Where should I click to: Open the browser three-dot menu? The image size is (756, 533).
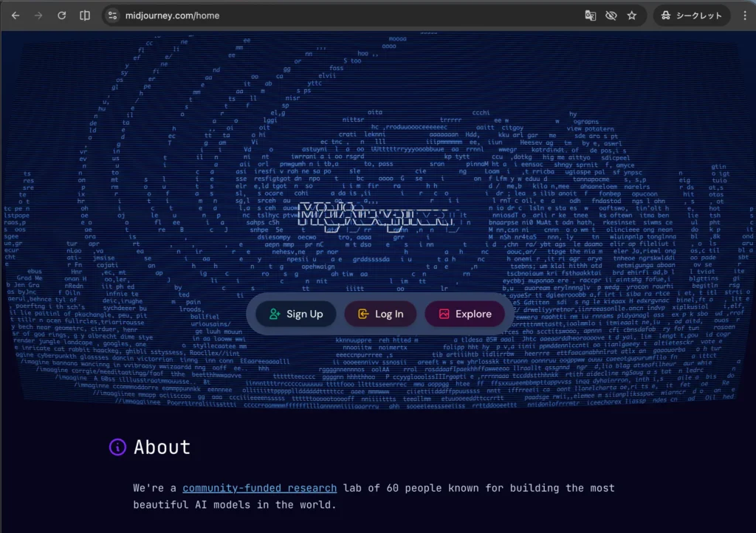point(745,16)
